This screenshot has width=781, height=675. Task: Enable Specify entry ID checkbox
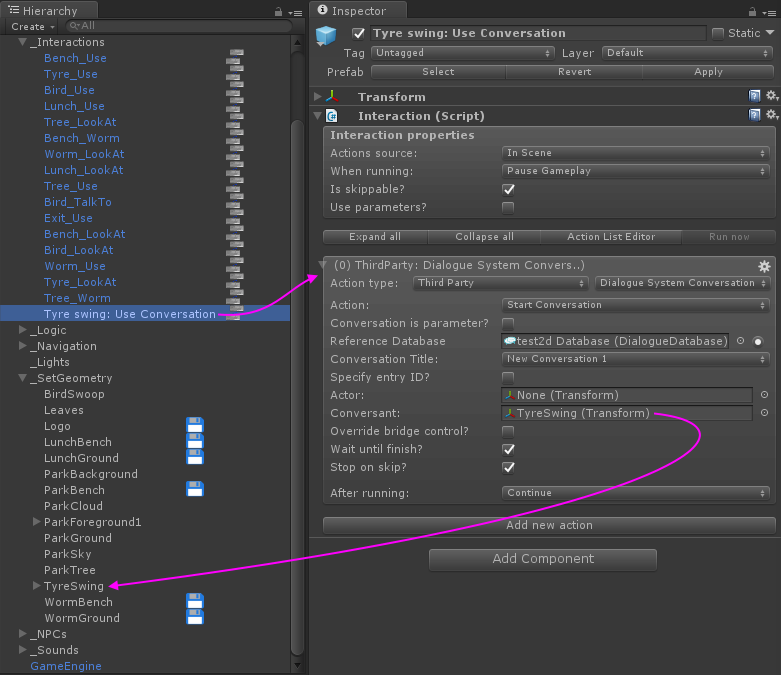point(508,377)
